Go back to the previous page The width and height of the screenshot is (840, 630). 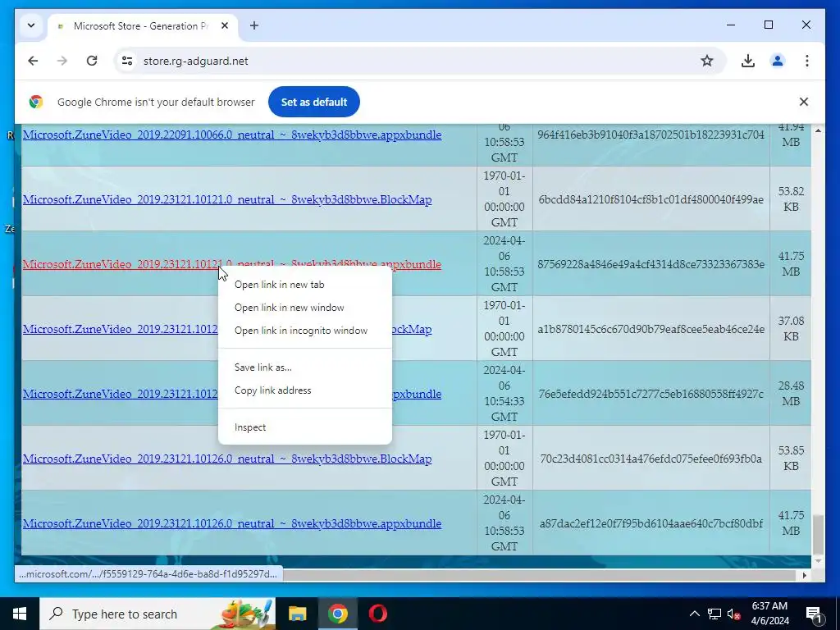tap(33, 61)
